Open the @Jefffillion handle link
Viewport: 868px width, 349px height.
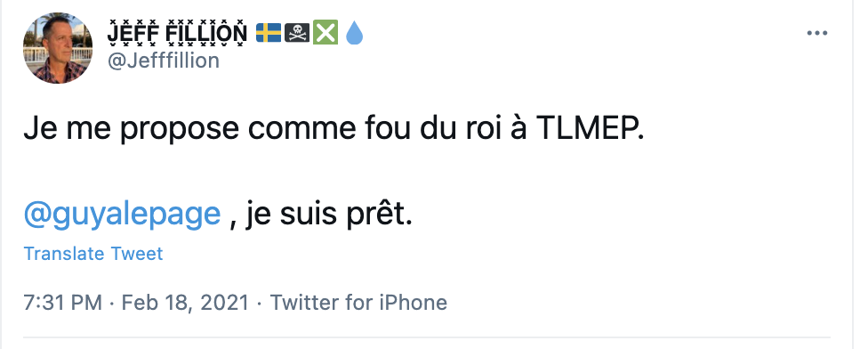[x=164, y=60]
